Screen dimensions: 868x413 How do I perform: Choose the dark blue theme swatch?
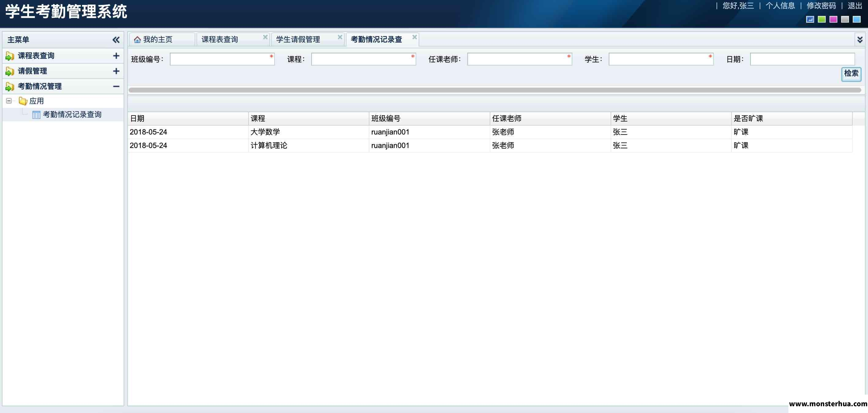[810, 20]
